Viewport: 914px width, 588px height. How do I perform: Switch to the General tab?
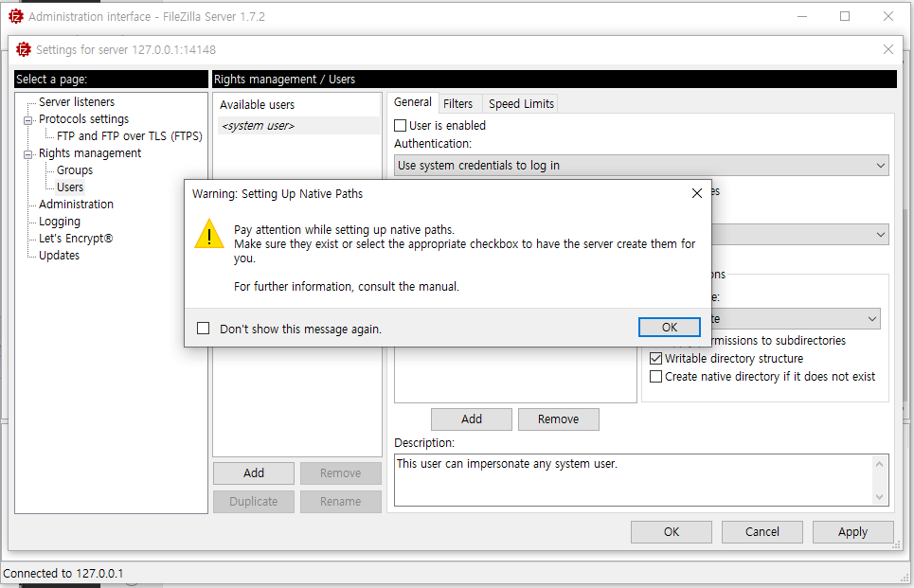[413, 102]
